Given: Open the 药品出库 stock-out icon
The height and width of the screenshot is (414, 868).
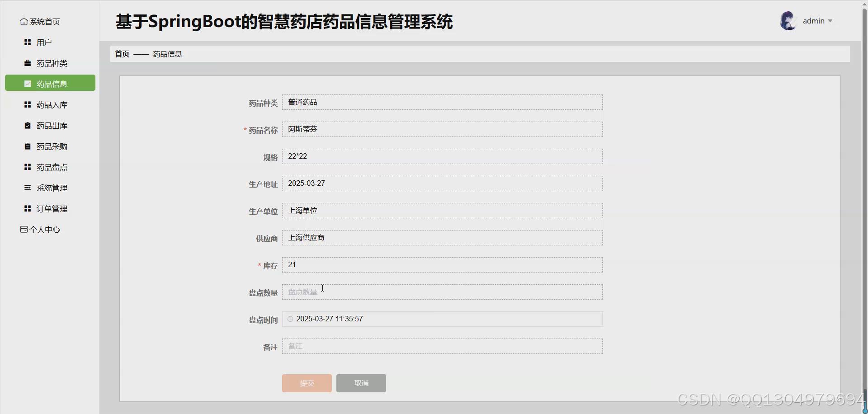Looking at the screenshot, I should pyautogui.click(x=27, y=125).
